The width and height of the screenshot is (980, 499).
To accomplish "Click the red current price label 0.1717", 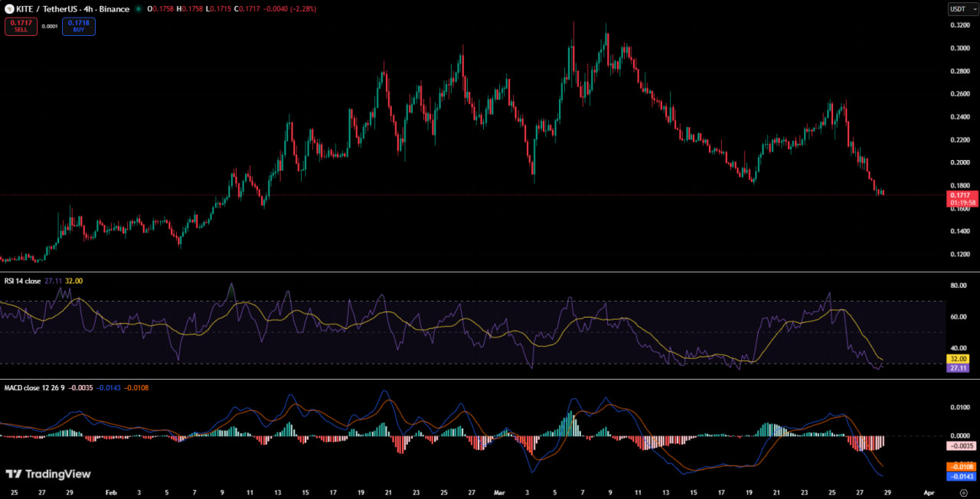I will [962, 199].
